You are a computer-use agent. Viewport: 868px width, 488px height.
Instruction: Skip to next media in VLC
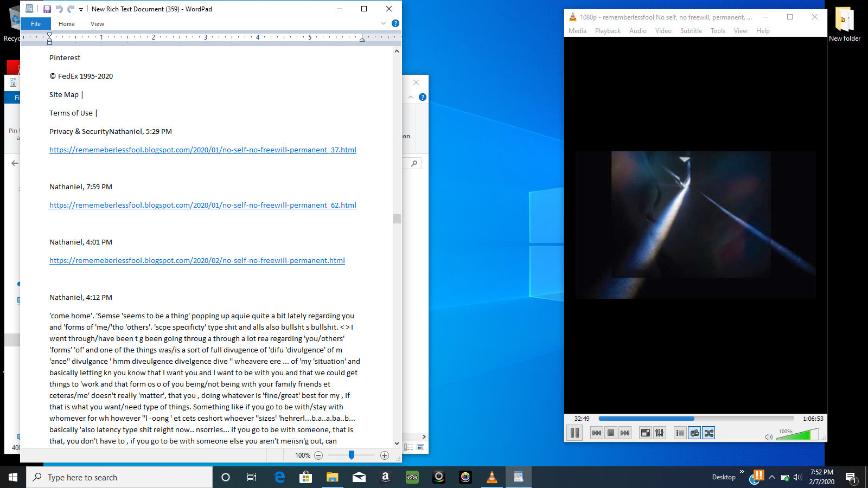625,433
